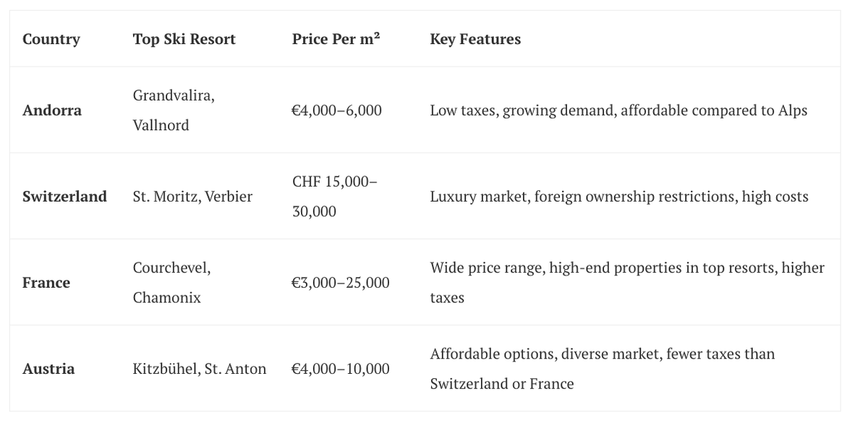The image size is (868, 423).
Task: Click the Luxury market features text
Action: click(619, 196)
